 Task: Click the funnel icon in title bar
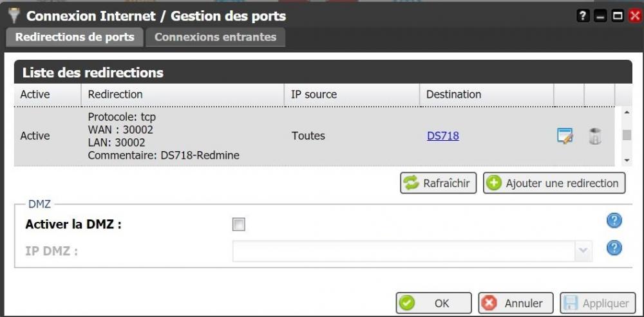14,16
